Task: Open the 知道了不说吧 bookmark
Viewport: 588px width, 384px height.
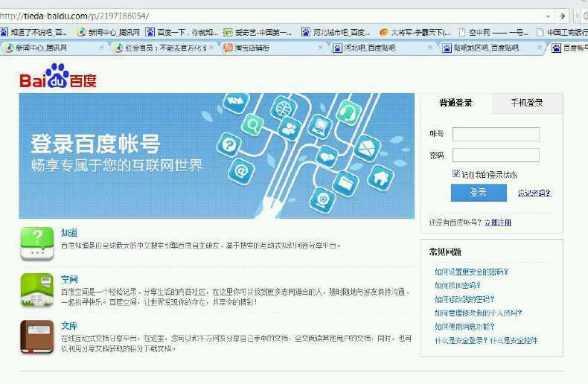Action: point(33,32)
